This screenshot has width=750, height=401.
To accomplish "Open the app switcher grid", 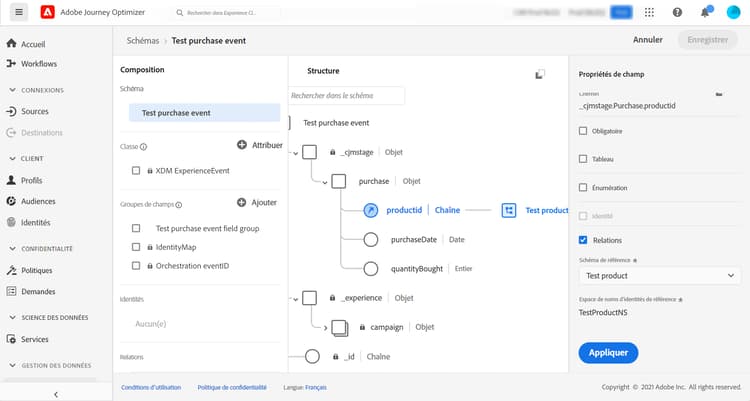I will [651, 12].
